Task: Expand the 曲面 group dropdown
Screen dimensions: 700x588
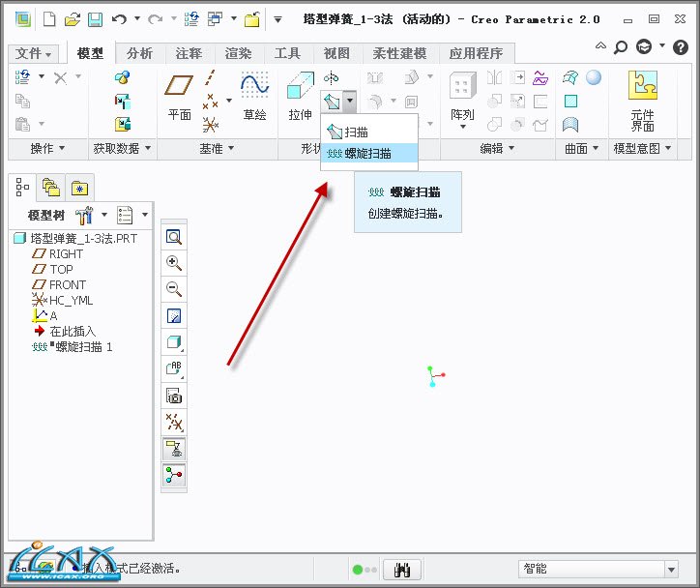Action: pyautogui.click(x=581, y=148)
